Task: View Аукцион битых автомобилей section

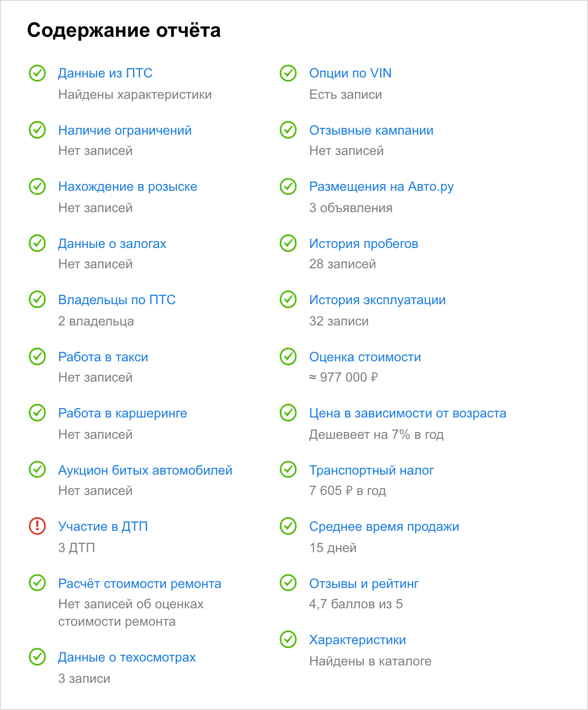Action: (x=145, y=470)
